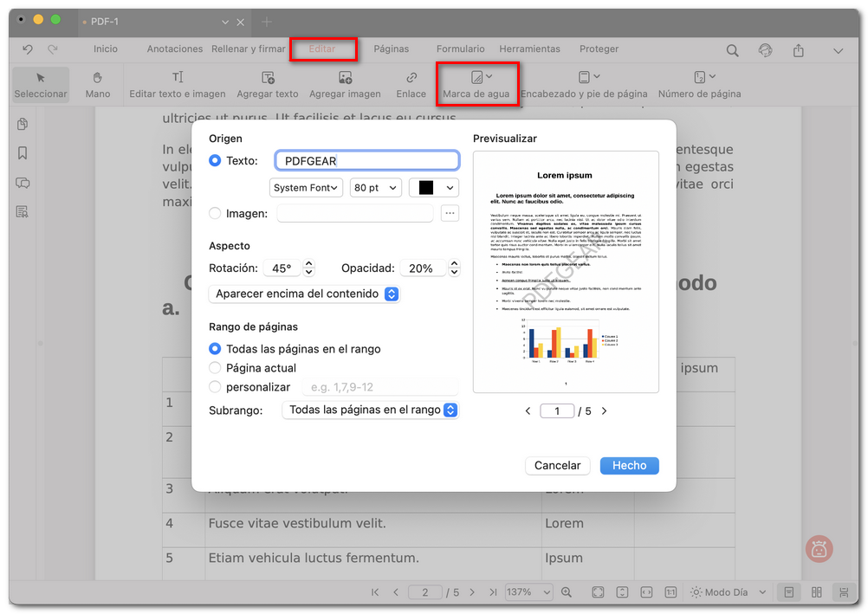Choose the personalizar radio option
The image size is (868, 614).
[x=215, y=386]
